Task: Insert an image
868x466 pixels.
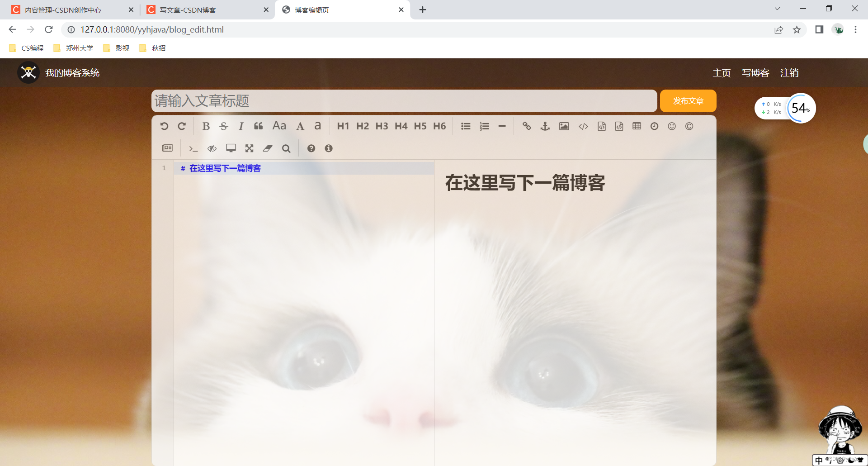Action: point(564,126)
